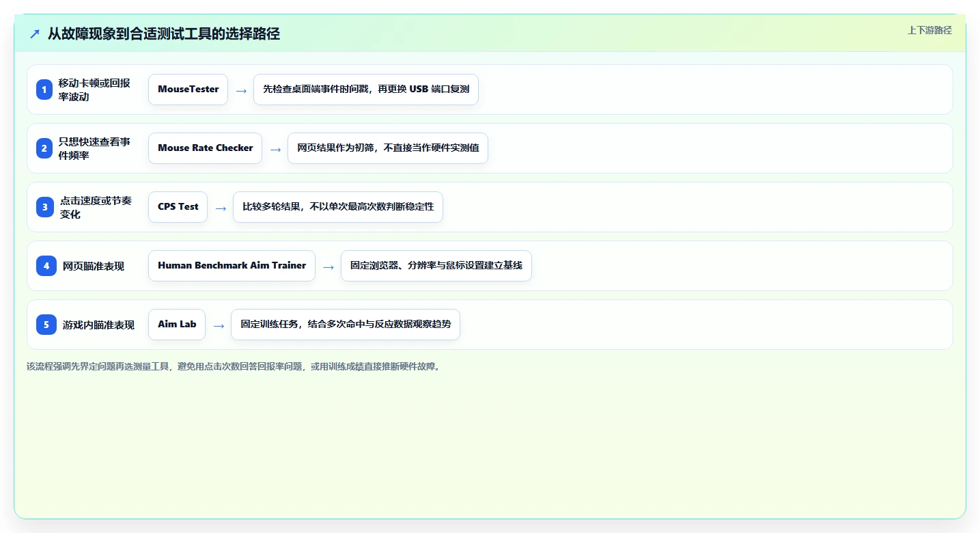Click the advice 固定训练任务，结合多次命中与反应数据观察趋势
Image resolution: width=980 pixels, height=533 pixels.
click(x=346, y=325)
